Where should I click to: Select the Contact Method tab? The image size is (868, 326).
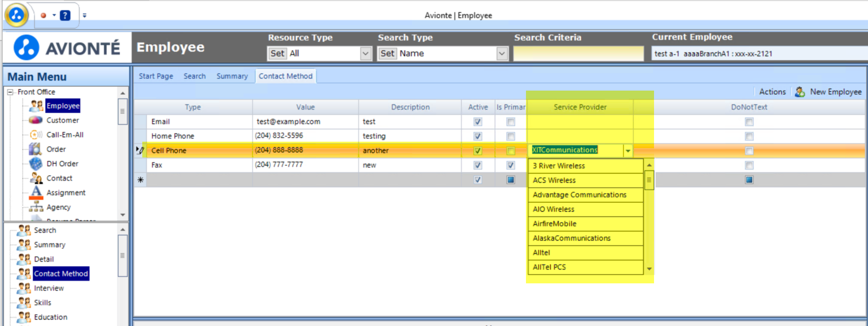[286, 76]
